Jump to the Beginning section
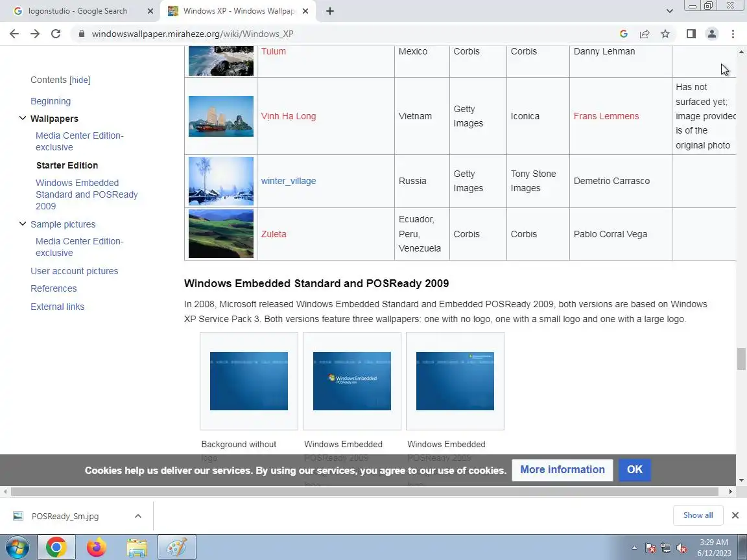This screenshot has width=747, height=560. coord(51,101)
